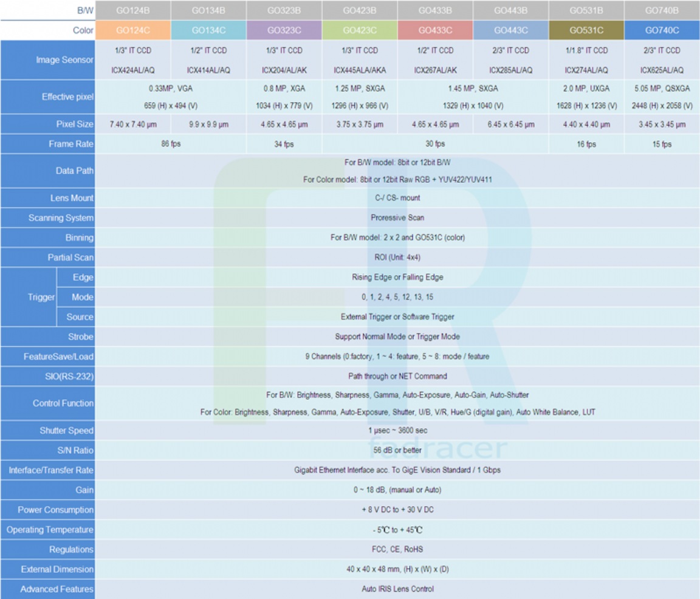Click the GO124B column header
The image size is (700, 599).
[x=133, y=10]
